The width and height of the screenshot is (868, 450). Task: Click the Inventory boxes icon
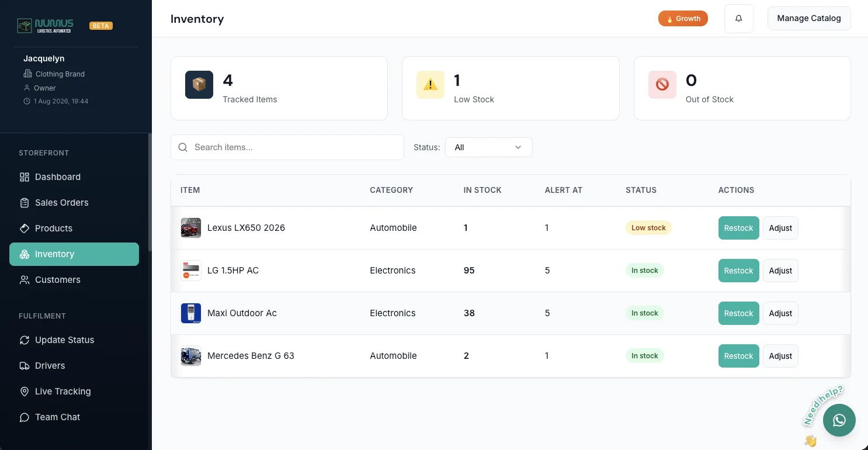coord(25,254)
